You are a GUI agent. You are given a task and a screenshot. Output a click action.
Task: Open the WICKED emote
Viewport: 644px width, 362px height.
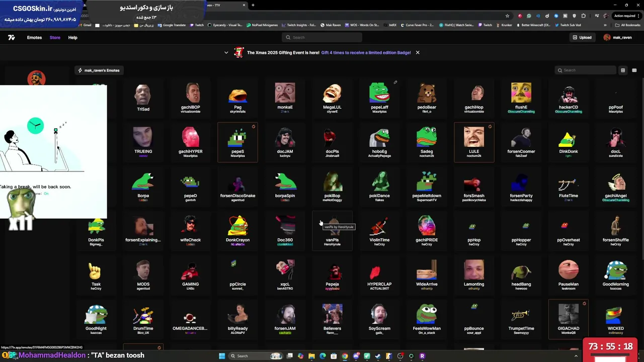click(x=616, y=319)
